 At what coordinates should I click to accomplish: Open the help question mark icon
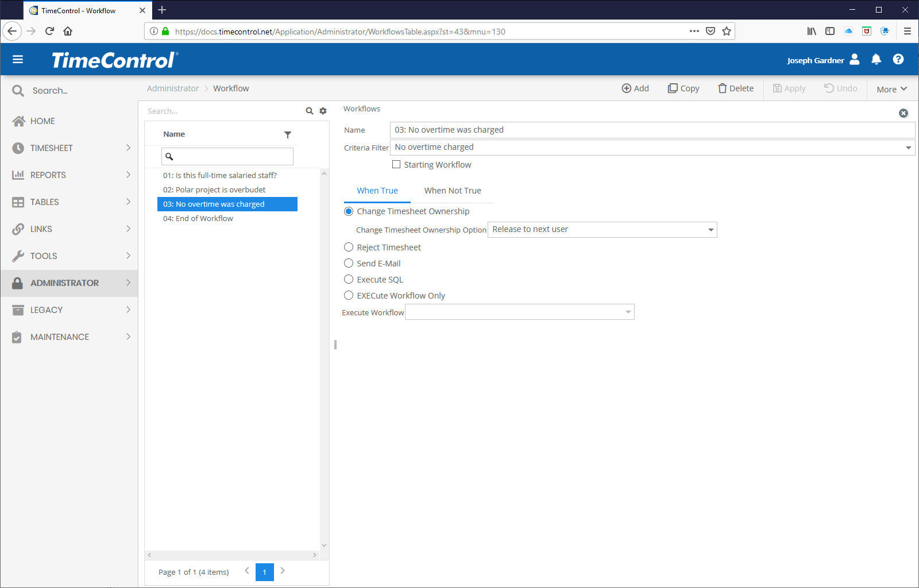pyautogui.click(x=898, y=59)
